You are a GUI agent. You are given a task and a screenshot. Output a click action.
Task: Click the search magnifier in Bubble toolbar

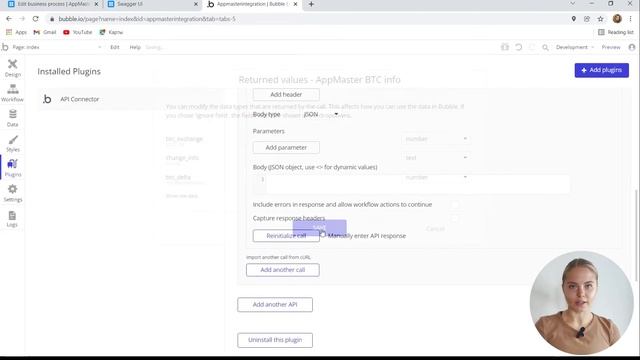(545, 47)
